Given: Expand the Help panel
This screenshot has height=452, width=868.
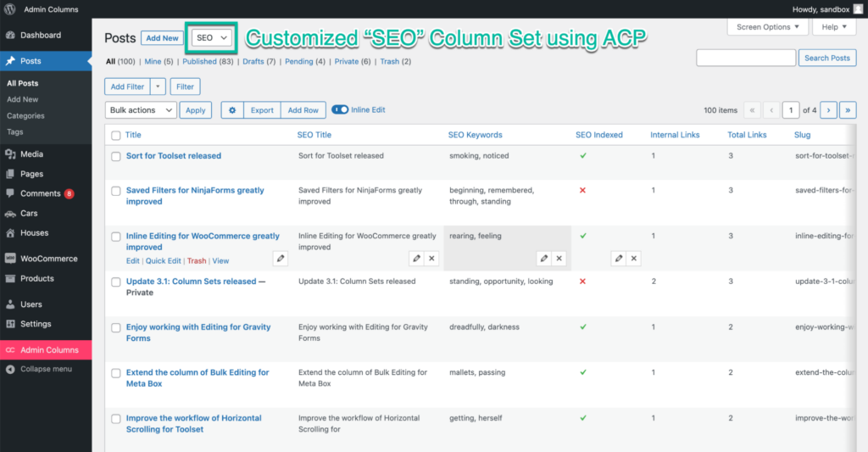Looking at the screenshot, I should [834, 26].
